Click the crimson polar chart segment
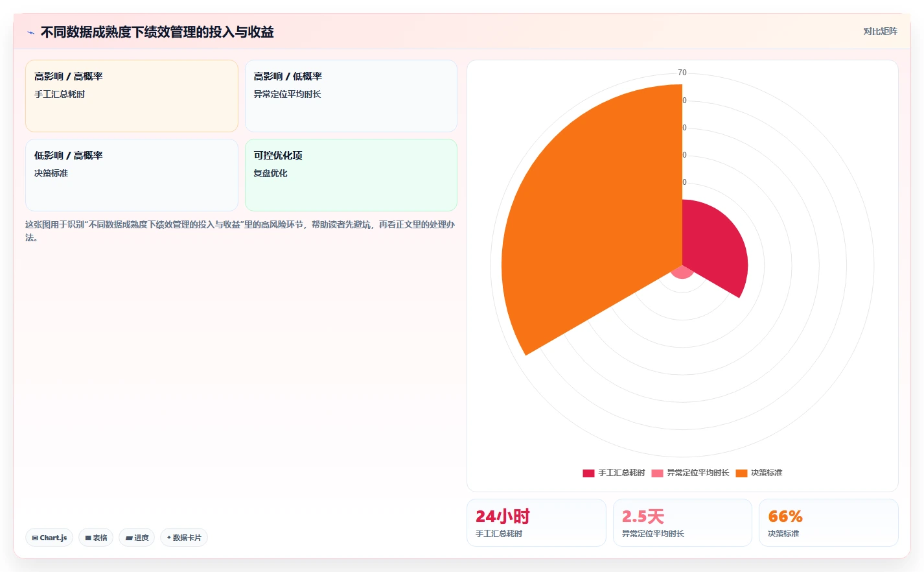The image size is (924, 572). [716, 250]
